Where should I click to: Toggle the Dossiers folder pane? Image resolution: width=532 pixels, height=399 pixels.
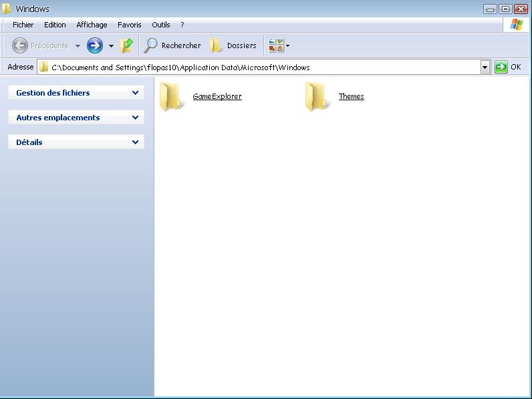[x=233, y=45]
